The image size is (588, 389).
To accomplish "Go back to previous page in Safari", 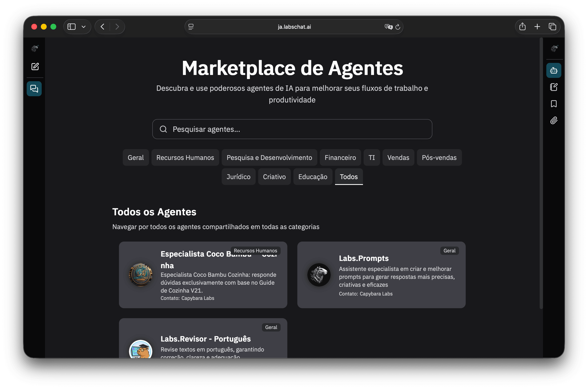I will (103, 26).
